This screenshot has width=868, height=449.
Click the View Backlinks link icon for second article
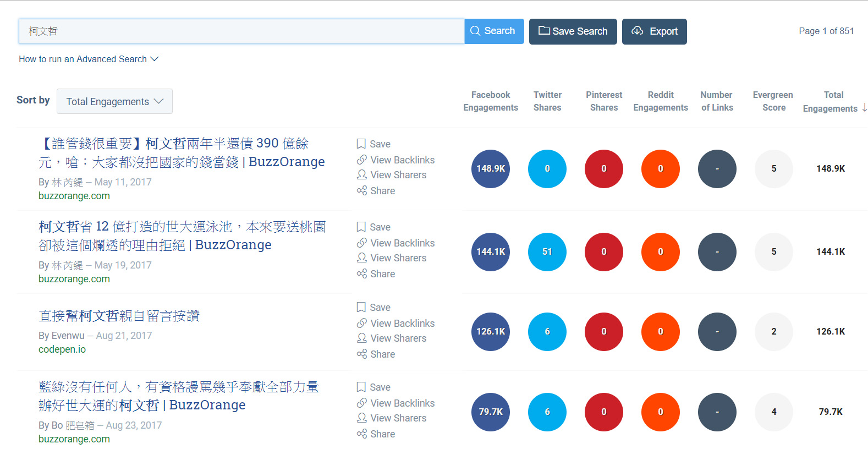tap(361, 243)
